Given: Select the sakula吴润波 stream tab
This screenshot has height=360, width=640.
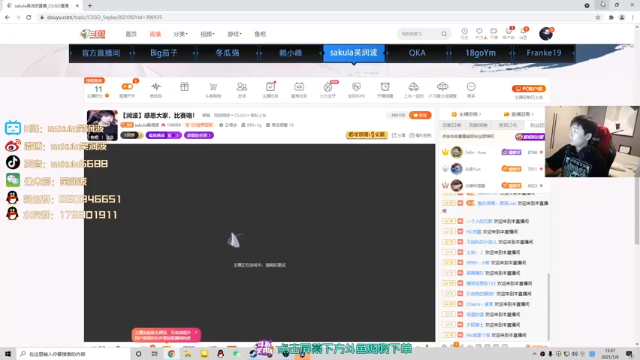Looking at the screenshot, I should 353,53.
